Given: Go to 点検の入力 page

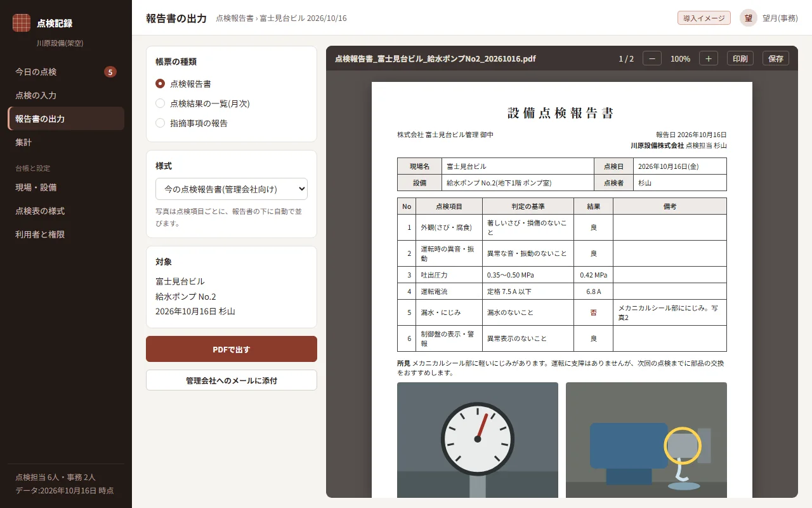Looking at the screenshot, I should (66, 95).
